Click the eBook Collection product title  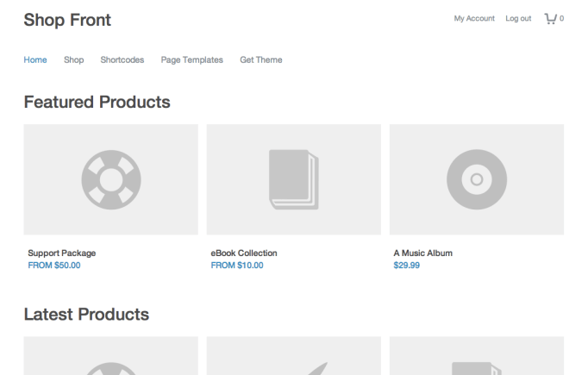tap(244, 253)
